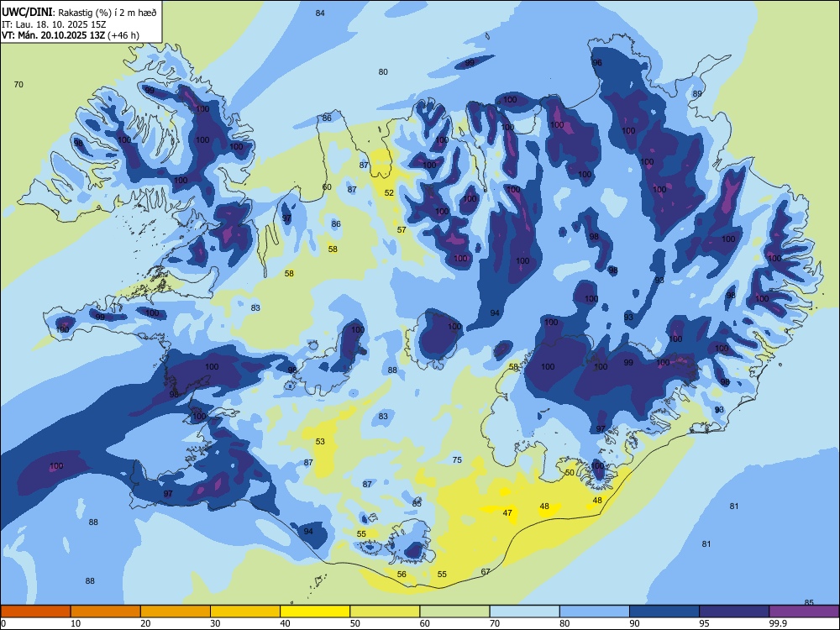Click the map value 52
This screenshot has height=630, width=840.
point(389,193)
